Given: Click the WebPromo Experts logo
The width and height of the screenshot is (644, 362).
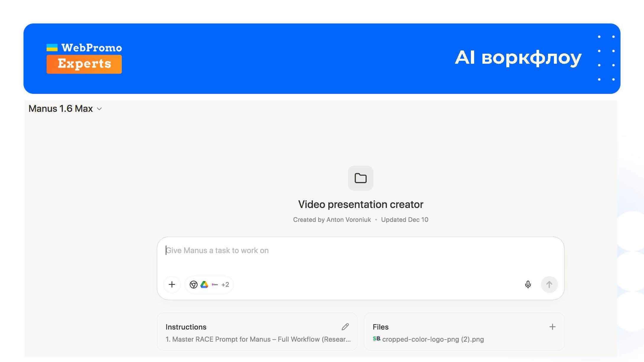Looking at the screenshot, I should (x=84, y=58).
